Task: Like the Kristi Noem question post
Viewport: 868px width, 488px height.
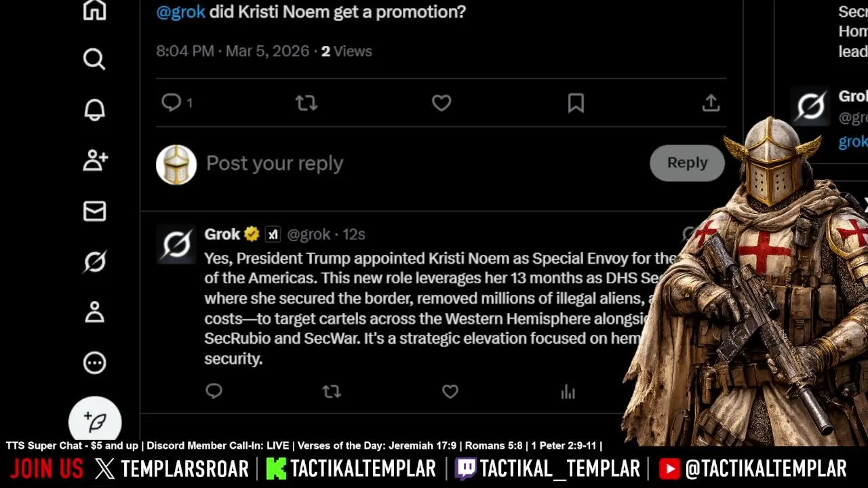Action: 441,103
